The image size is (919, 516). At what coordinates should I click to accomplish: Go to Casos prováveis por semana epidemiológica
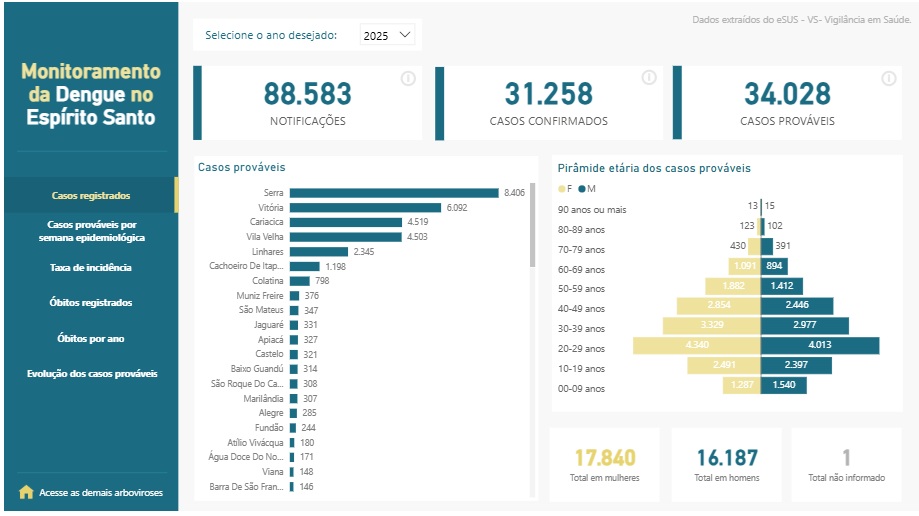(91, 231)
